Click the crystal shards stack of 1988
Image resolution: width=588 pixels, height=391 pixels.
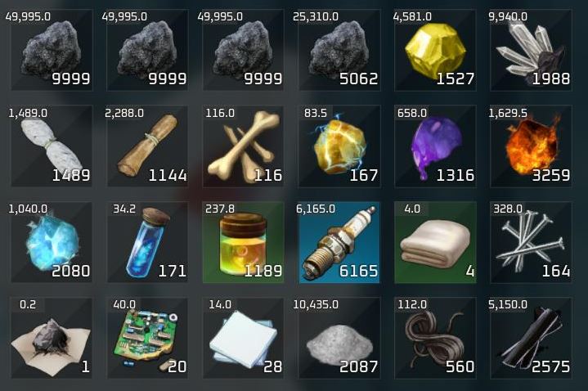(531, 50)
